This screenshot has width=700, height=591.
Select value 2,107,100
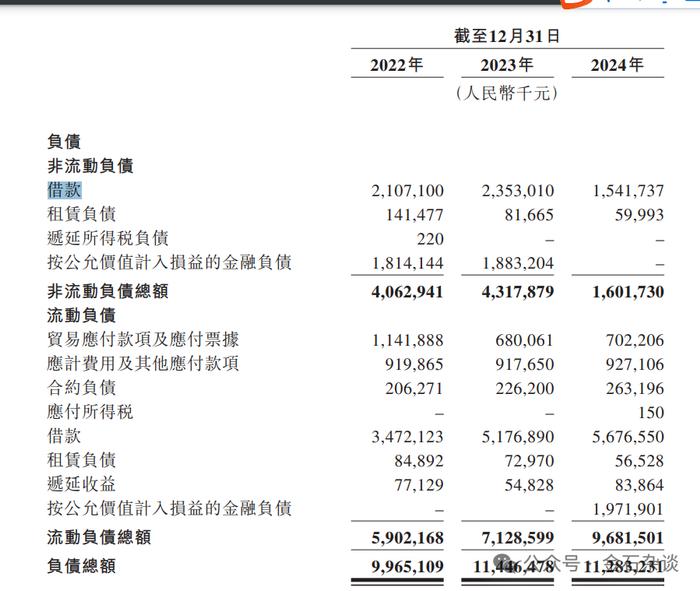pyautogui.click(x=408, y=191)
